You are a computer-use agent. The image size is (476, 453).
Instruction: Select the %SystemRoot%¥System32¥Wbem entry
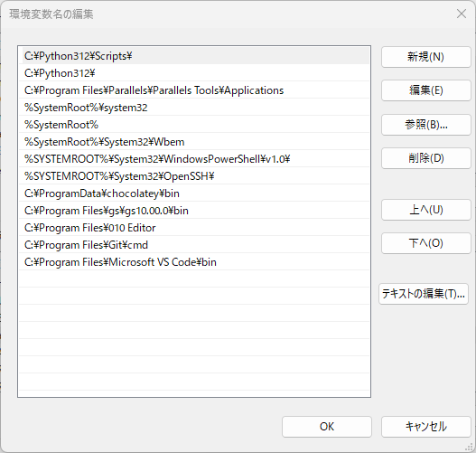[x=194, y=142]
